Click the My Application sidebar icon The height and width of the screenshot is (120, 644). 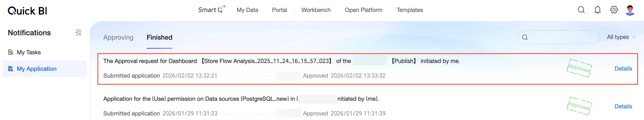[11, 69]
